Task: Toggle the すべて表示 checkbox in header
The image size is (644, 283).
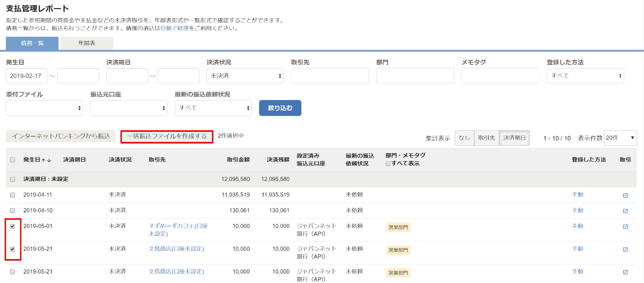Action: (x=388, y=164)
